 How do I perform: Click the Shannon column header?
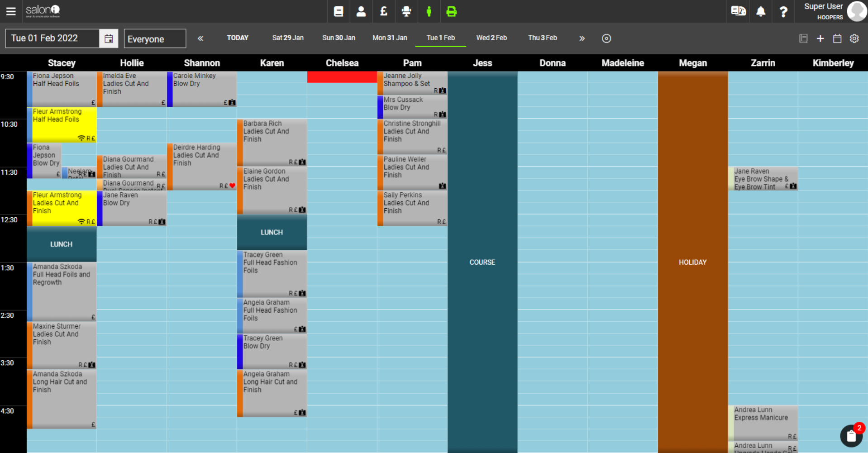click(x=202, y=63)
